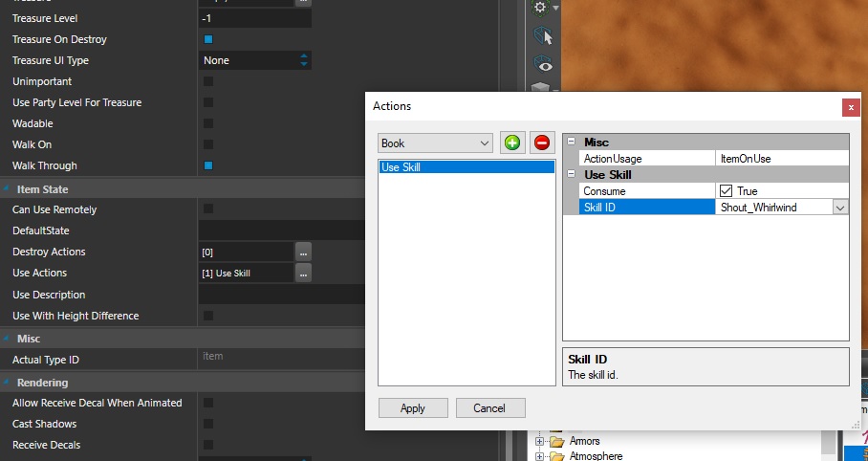Viewport: 868px width, 461px height.
Task: Enable Allow Receive Decal When Animated checkbox
Action: [208, 403]
